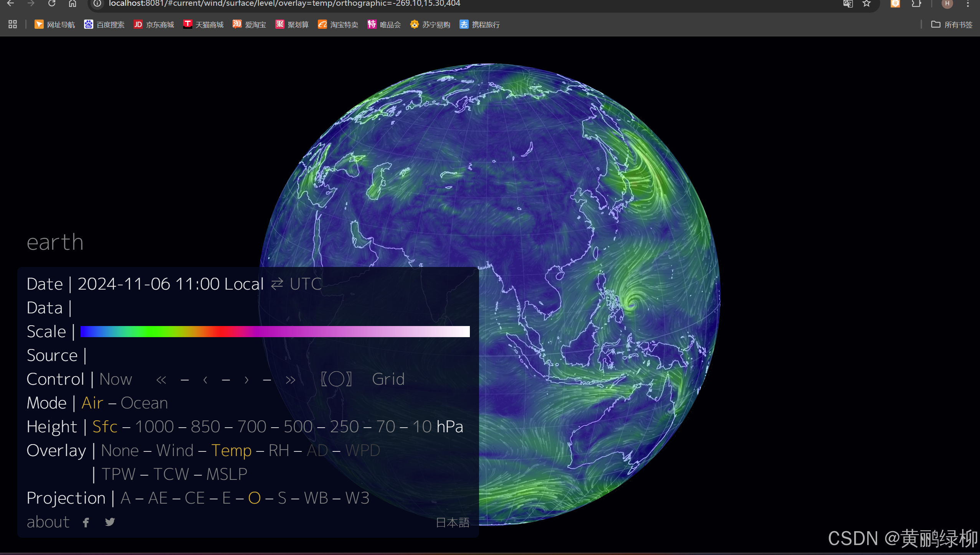Choose the MSLP overlay
The width and height of the screenshot is (980, 555).
(226, 474)
